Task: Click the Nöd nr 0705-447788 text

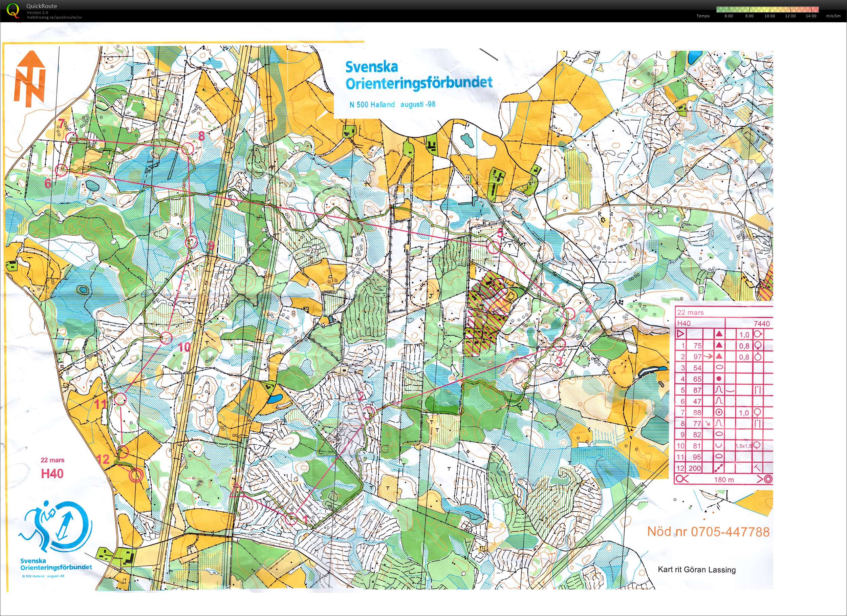Action: click(x=709, y=531)
